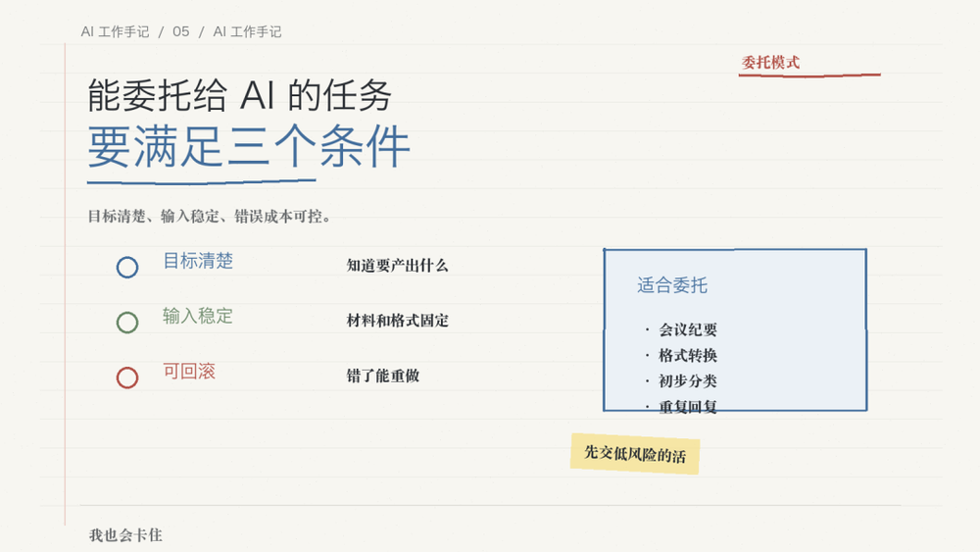This screenshot has width=980, height=552.
Task: Click the blue circle beside 目标清楚
Action: (x=126, y=268)
